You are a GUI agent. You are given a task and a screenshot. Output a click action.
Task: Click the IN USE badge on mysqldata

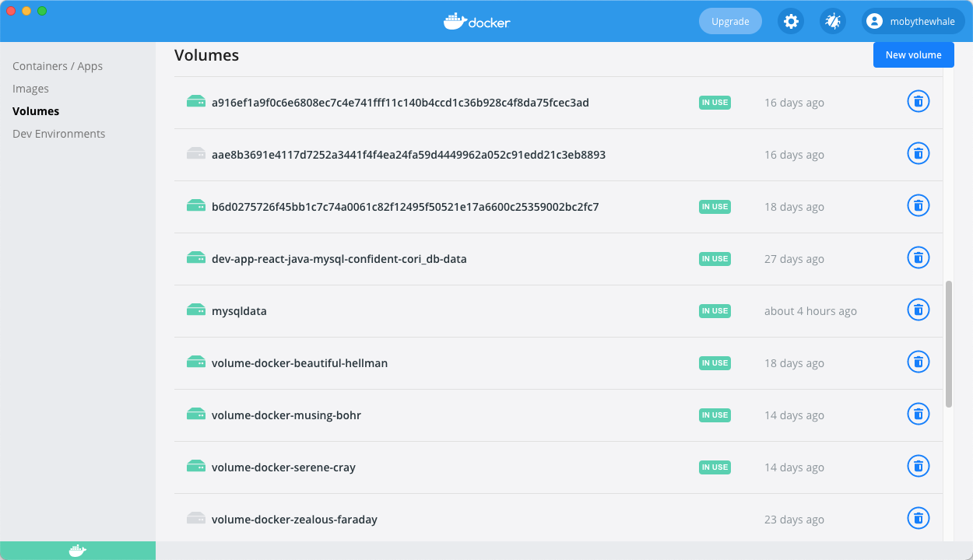(715, 311)
